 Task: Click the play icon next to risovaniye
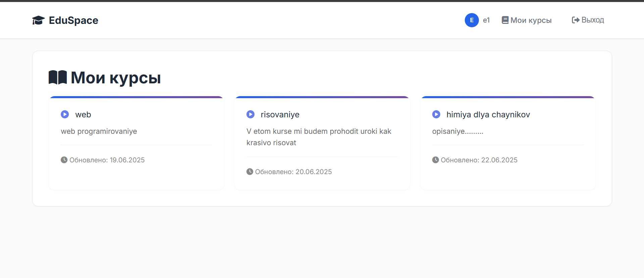pyautogui.click(x=250, y=114)
